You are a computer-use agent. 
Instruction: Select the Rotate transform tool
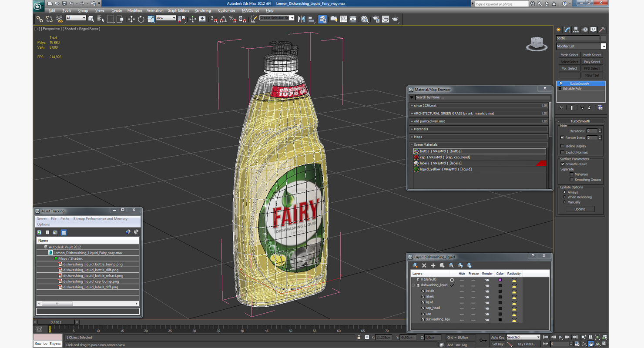point(141,19)
